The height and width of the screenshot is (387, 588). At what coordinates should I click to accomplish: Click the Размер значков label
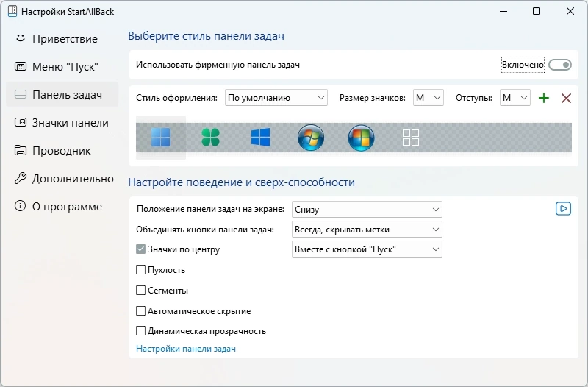373,98
